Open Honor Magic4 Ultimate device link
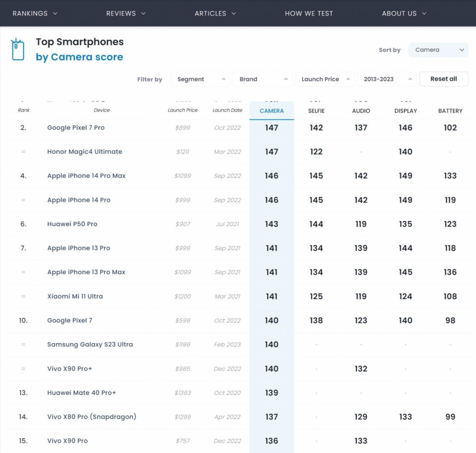 (x=85, y=152)
